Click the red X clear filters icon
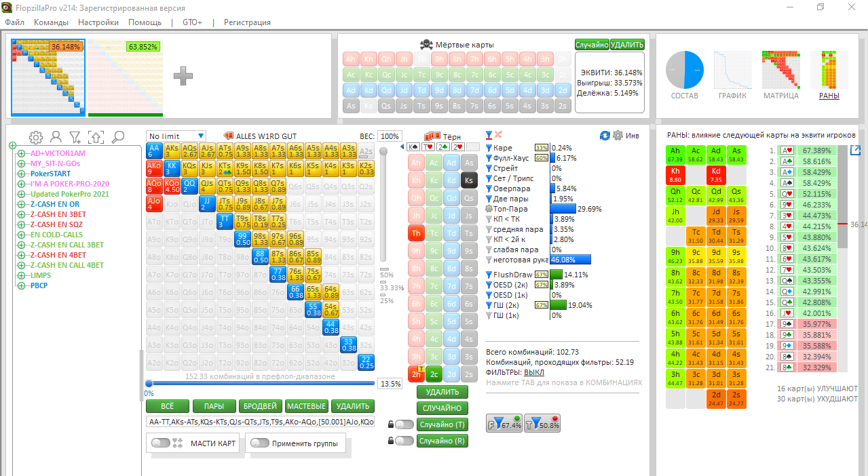This screenshot has height=476, width=868. coord(498,135)
